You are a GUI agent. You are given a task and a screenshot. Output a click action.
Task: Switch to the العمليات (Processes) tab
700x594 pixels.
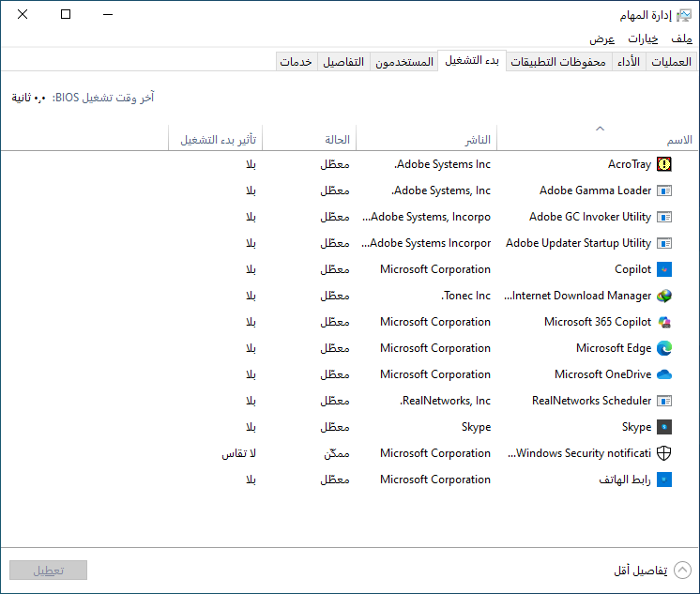click(671, 62)
